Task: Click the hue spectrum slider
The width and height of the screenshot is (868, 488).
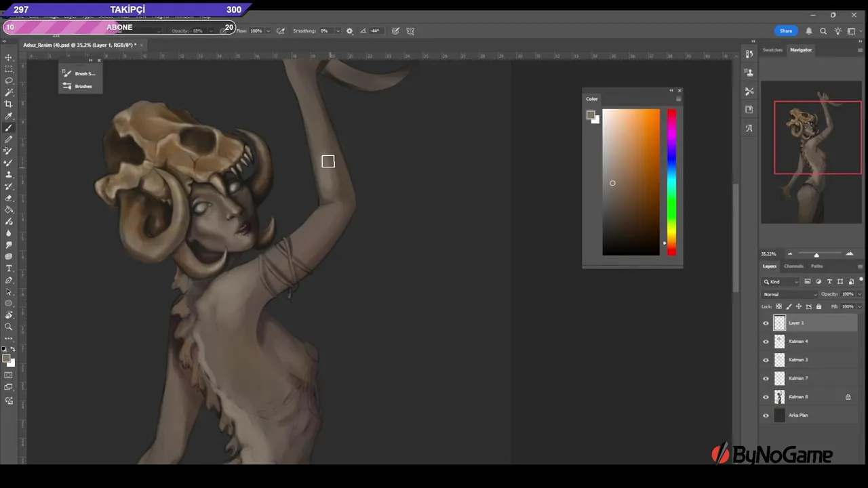Action: click(x=671, y=182)
